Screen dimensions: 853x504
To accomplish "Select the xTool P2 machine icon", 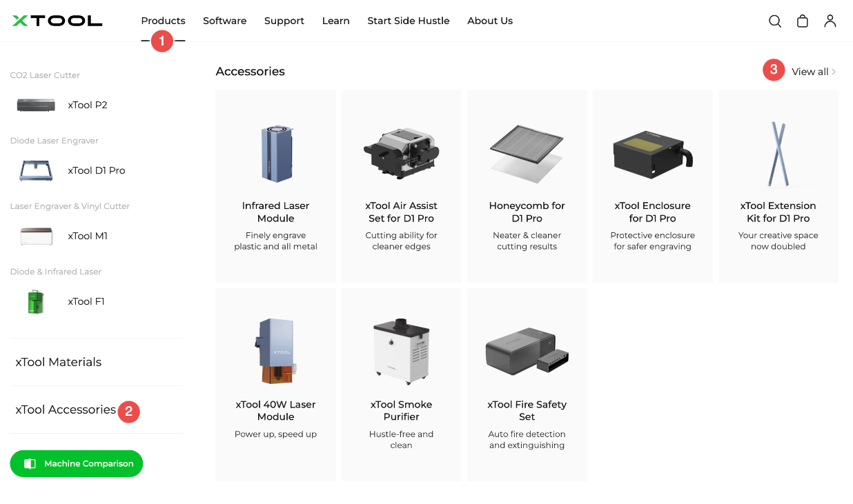I will pyautogui.click(x=36, y=104).
